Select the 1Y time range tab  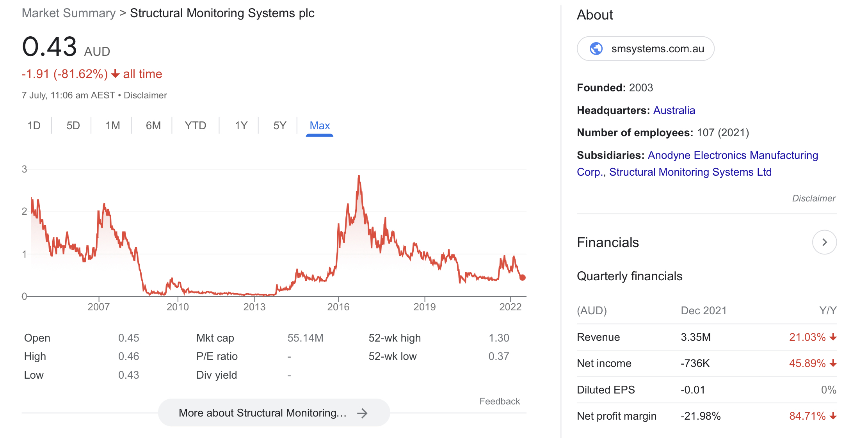(x=241, y=126)
